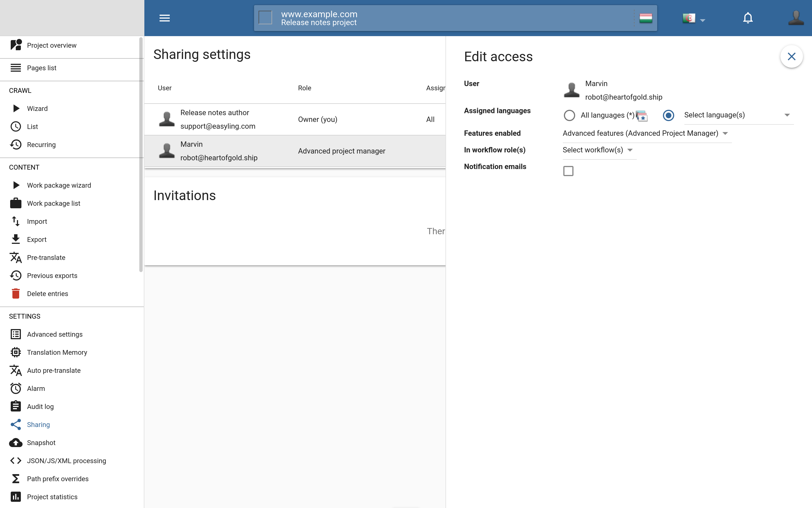
Task: Click the stacked flags icon beside All languages
Action: 641,116
